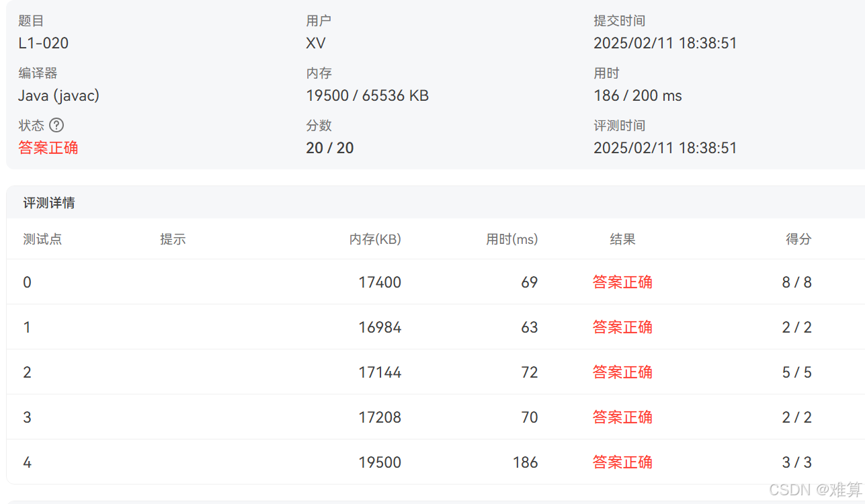Sort by the 用时(ms) column header
The width and height of the screenshot is (865, 504).
(x=511, y=239)
